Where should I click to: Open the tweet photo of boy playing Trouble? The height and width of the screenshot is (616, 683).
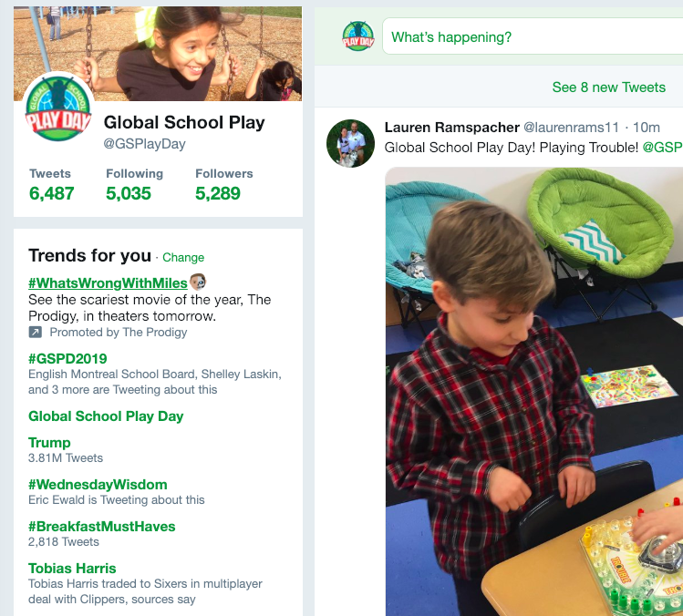(534, 391)
